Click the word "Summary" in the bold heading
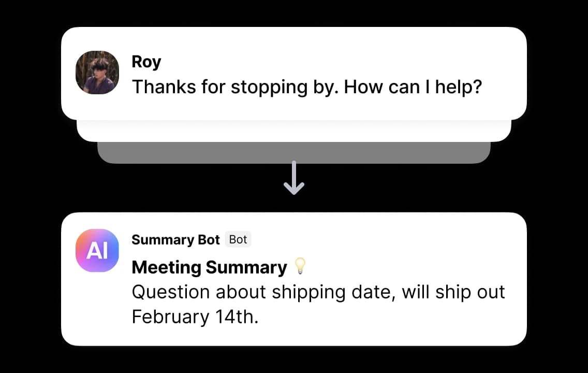This screenshot has width=588, height=373. (246, 267)
